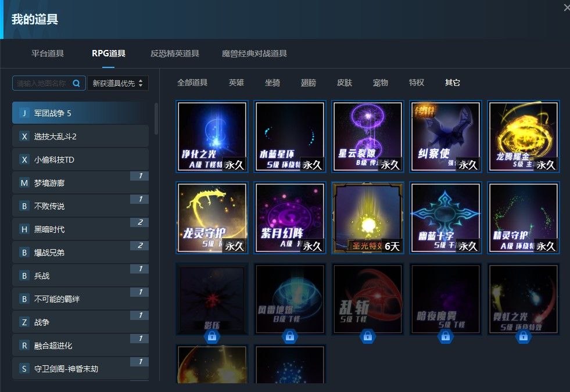
Task: Select the 幽蓝十字 item card
Action: (445, 218)
